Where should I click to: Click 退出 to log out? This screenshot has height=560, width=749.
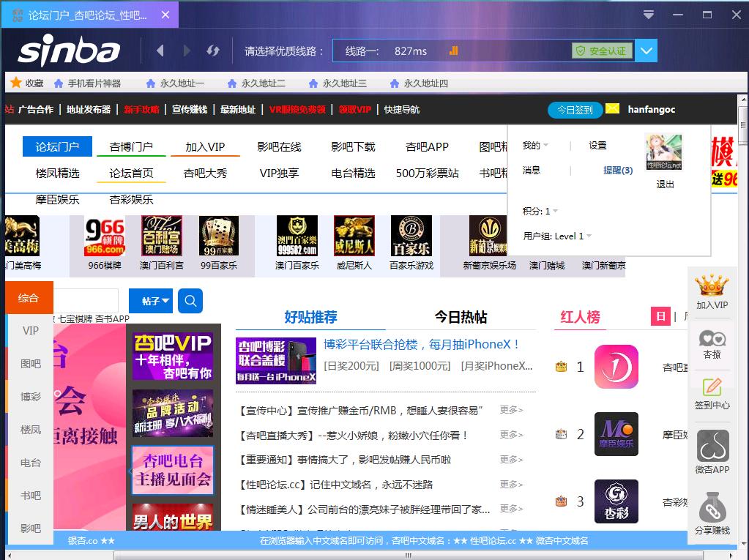(665, 184)
